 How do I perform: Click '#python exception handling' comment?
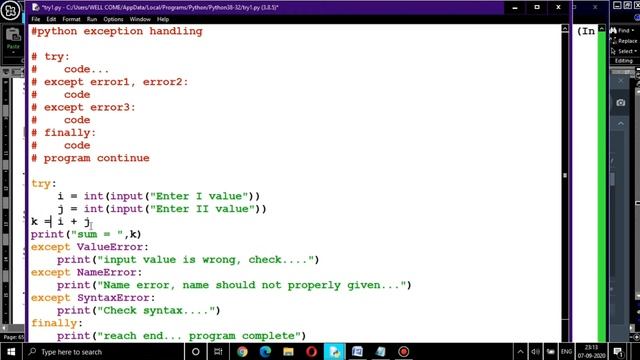(117, 31)
